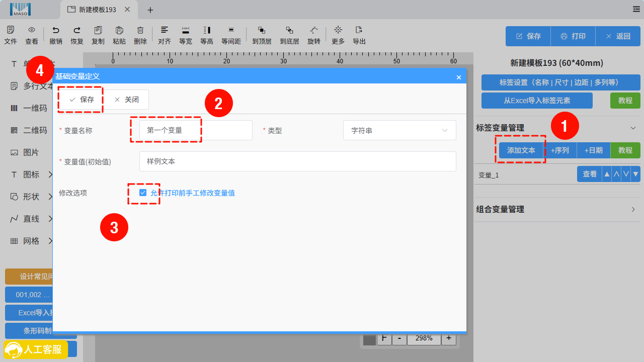Click 关闭 in the variable dialog
The width and height of the screenshot is (644, 362).
coord(126,100)
